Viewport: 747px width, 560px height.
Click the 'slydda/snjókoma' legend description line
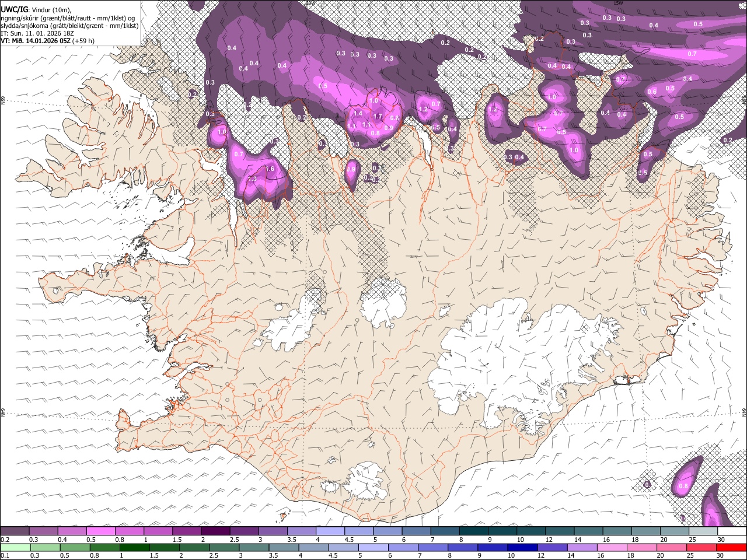coord(70,26)
